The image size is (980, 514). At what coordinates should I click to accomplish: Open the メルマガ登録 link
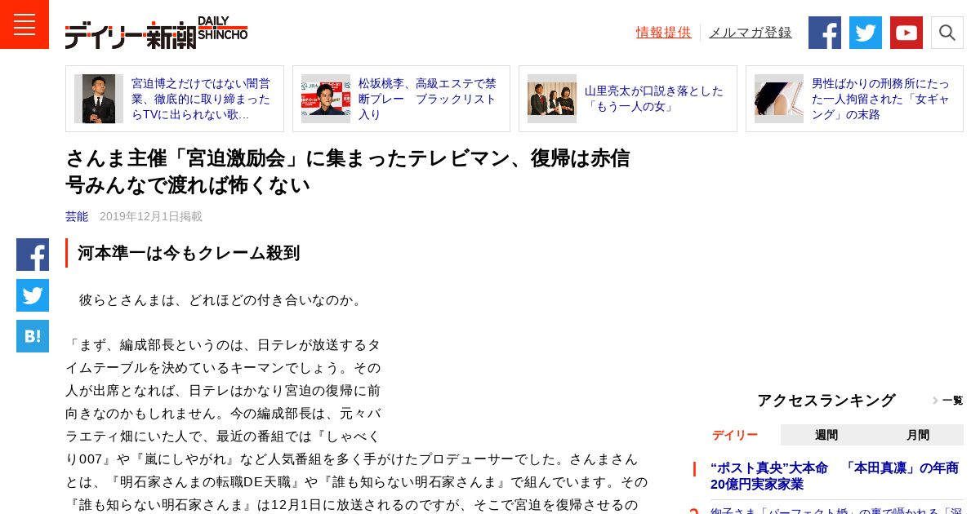(x=751, y=33)
